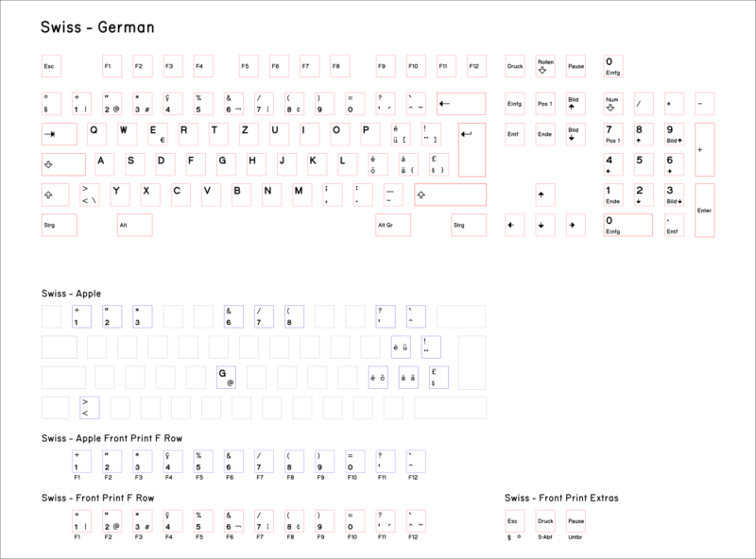This screenshot has width=756, height=559.
Task: Click the Pause Untbr key in the Swiss - Front Print Extras section
Action: tap(576, 521)
